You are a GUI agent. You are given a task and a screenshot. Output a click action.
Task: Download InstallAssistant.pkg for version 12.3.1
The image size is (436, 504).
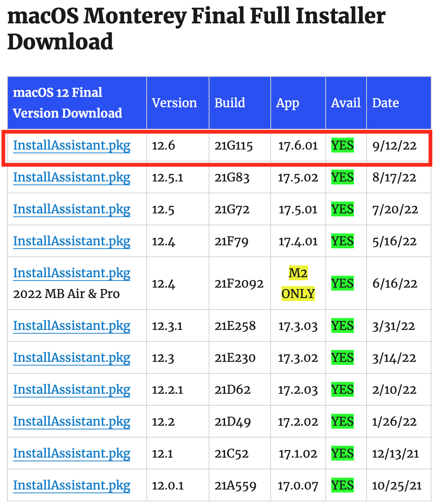click(72, 326)
